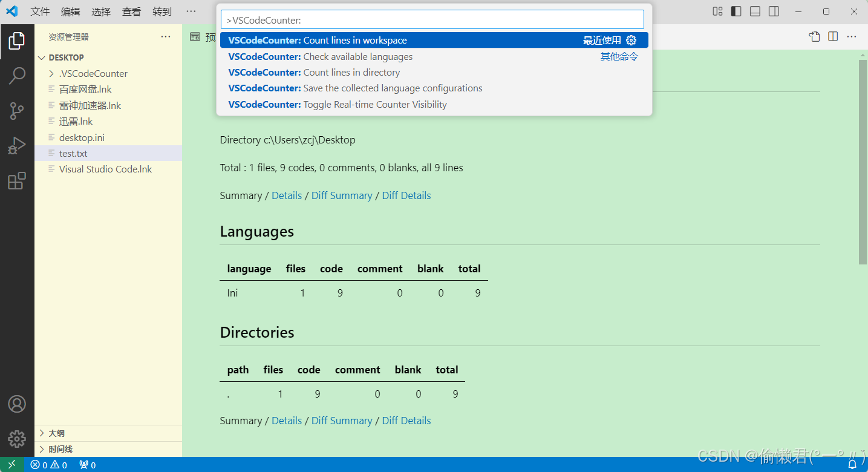The width and height of the screenshot is (868, 472).
Task: Run Check available languages command
Action: point(434,56)
